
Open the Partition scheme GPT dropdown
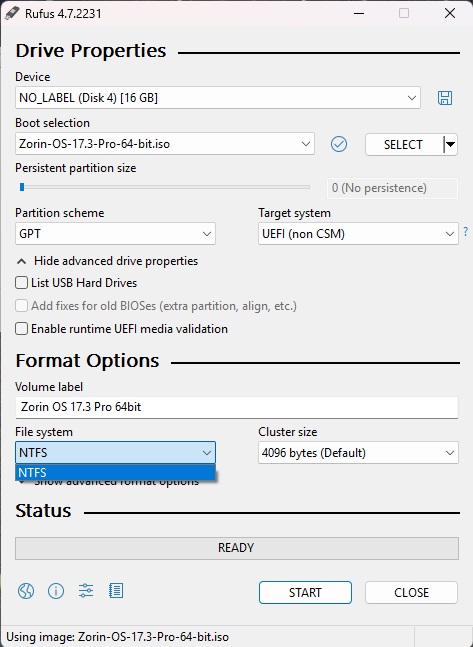(115, 234)
